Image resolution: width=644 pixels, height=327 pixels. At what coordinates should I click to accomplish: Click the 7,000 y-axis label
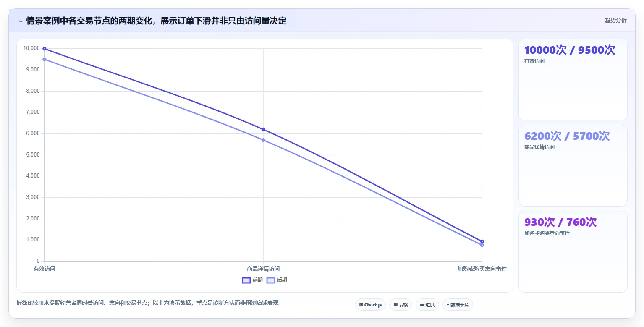[x=33, y=112]
